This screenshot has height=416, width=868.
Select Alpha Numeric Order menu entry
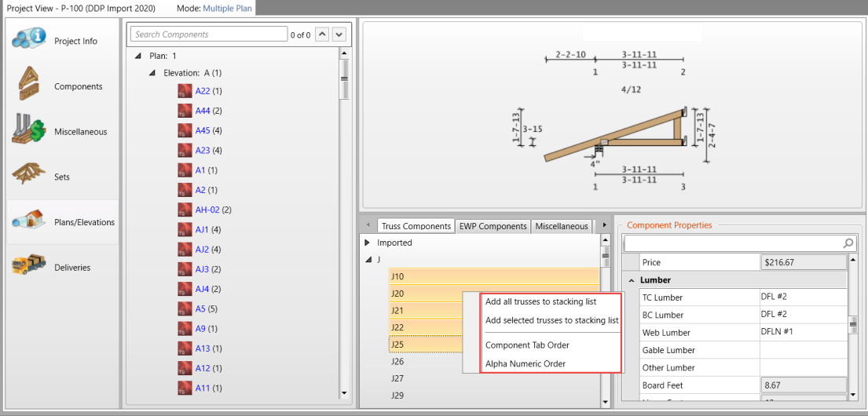pos(526,363)
